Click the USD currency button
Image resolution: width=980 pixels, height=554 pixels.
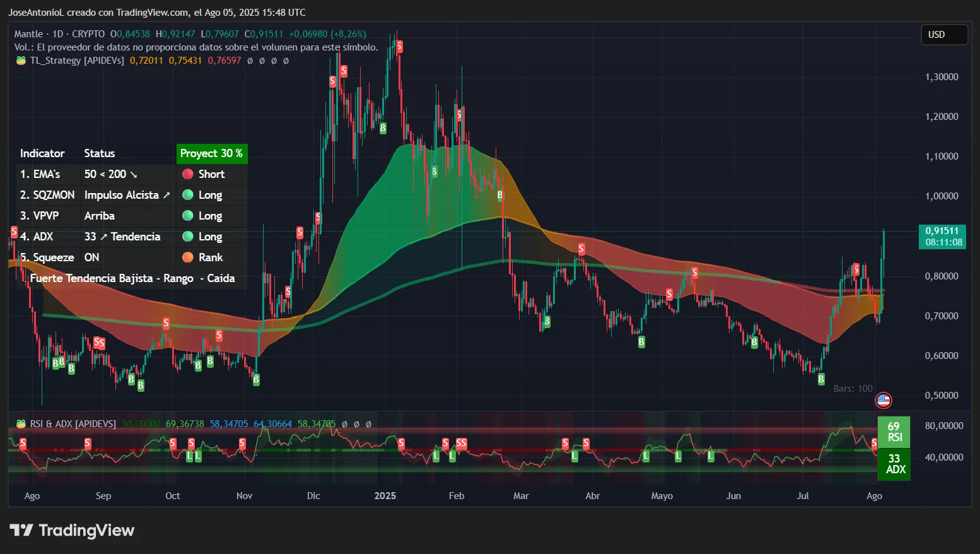[x=943, y=35]
